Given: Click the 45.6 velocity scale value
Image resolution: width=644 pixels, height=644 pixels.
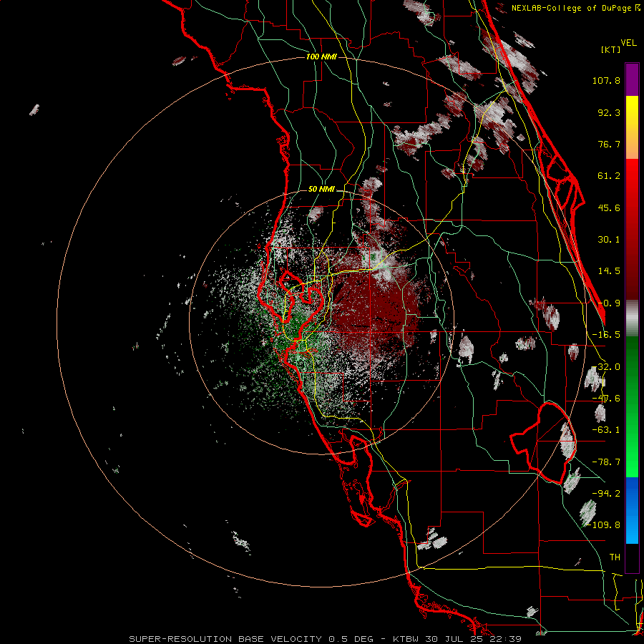Looking at the screenshot, I should 609,208.
